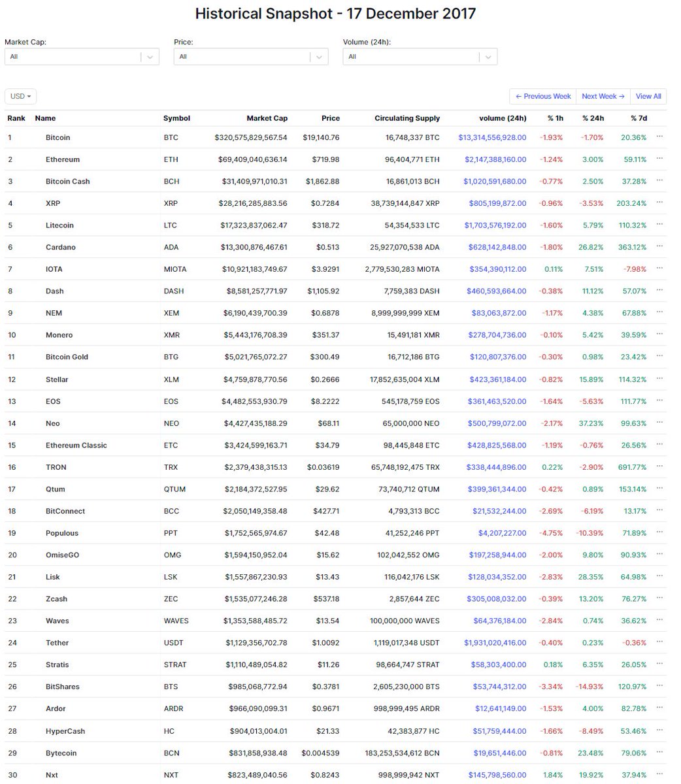This screenshot has height=784, width=681.
Task: Click the Litecoin name in the table
Action: [x=59, y=225]
